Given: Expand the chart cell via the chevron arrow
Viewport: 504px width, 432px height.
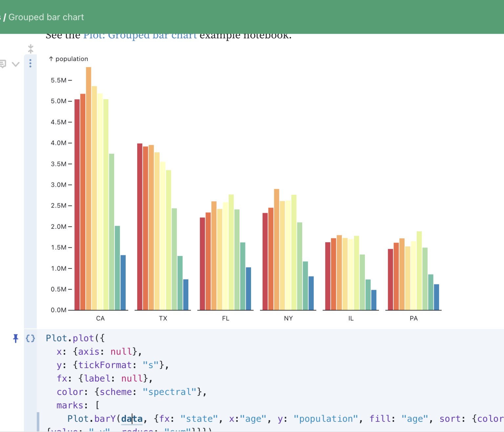Looking at the screenshot, I should (15, 64).
